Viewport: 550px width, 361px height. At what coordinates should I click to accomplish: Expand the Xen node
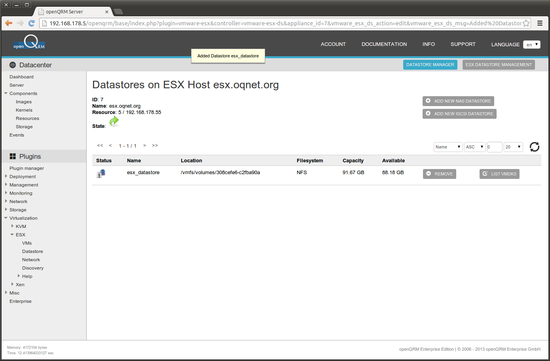tap(12, 285)
